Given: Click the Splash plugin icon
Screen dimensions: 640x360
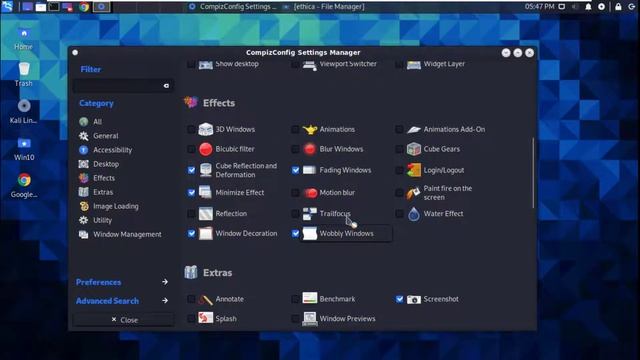Looking at the screenshot, I should click(x=205, y=318).
